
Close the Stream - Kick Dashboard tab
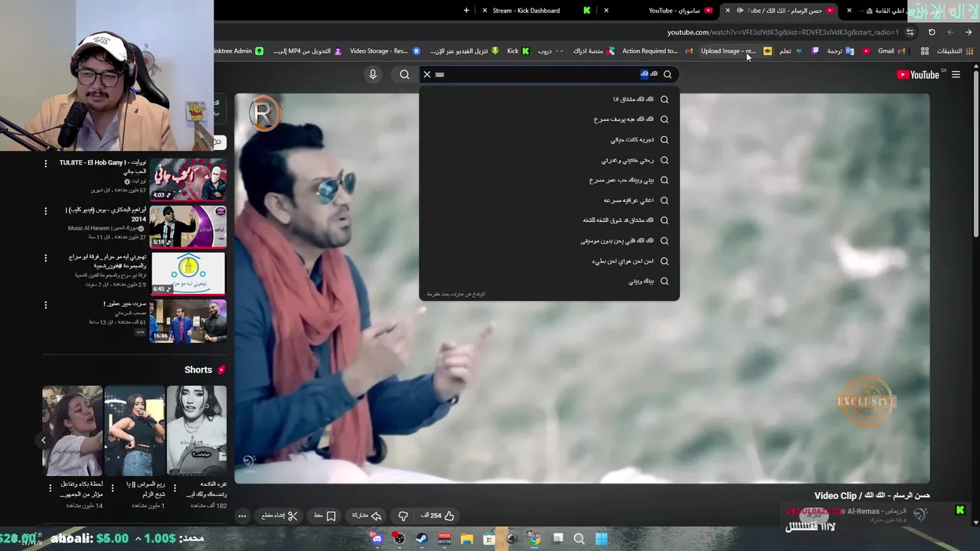click(485, 11)
